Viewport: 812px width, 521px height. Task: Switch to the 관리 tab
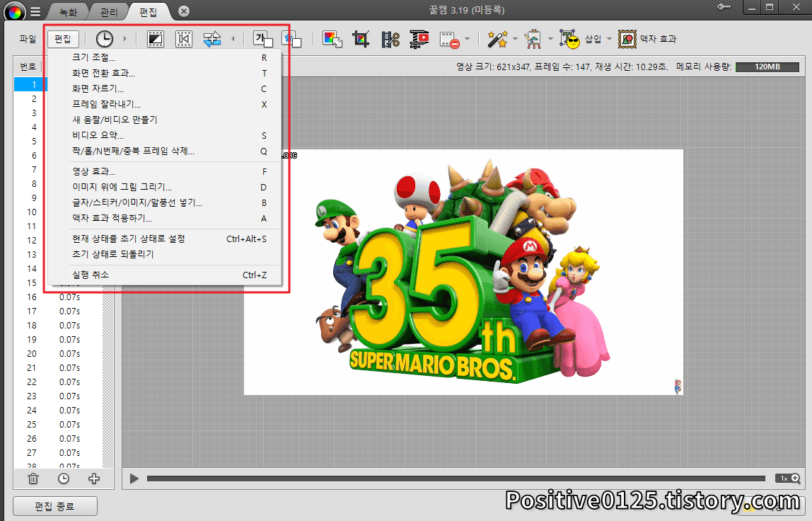(108, 12)
